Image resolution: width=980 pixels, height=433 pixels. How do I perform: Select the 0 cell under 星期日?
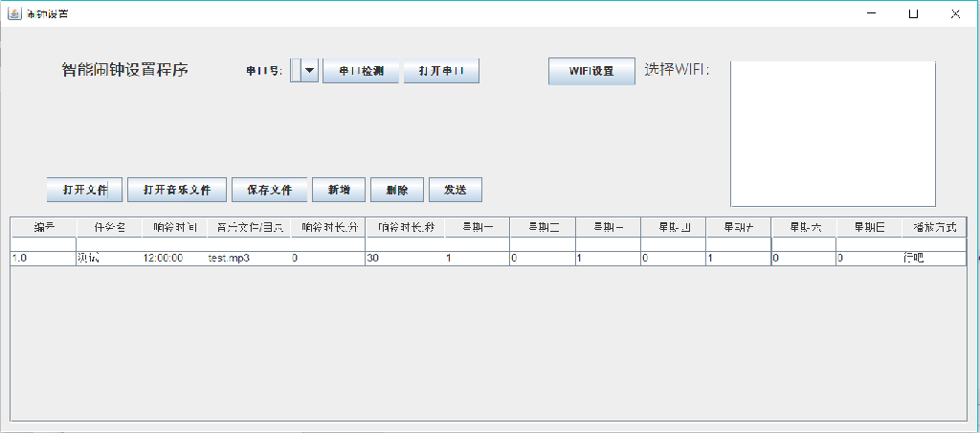pos(869,258)
